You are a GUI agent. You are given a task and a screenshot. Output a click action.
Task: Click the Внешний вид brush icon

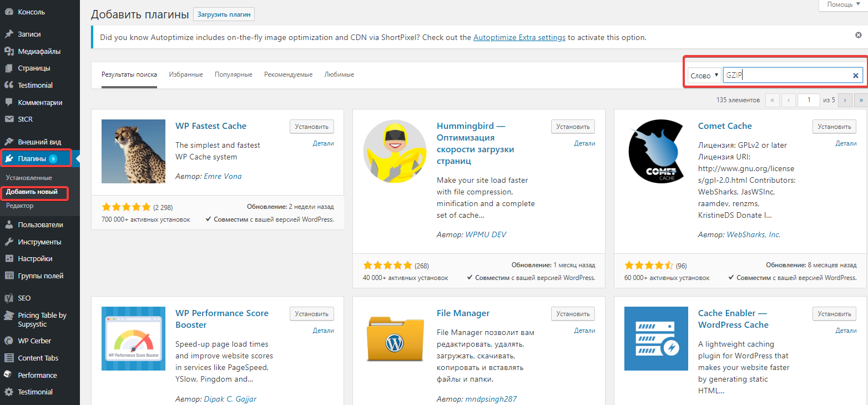9,142
